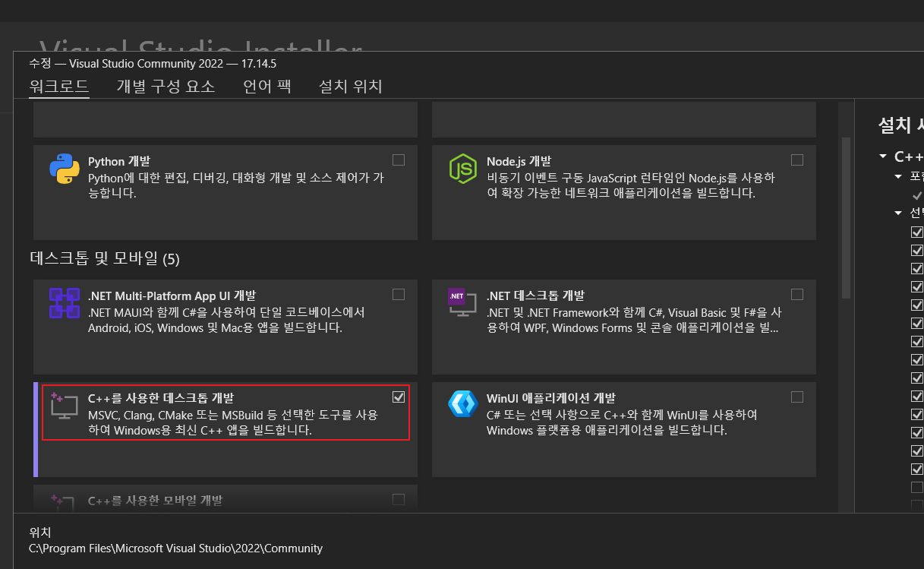Click the install path C:\Program Files text
The image size is (924, 569).
coord(175,548)
